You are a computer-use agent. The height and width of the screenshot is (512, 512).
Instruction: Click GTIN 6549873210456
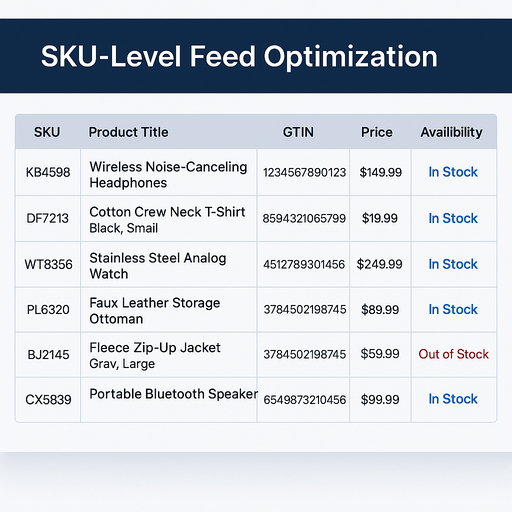(305, 400)
